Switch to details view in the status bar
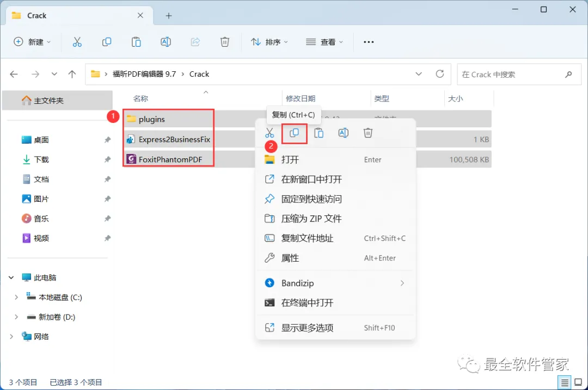Viewport: 588px width, 390px height. pyautogui.click(x=565, y=382)
